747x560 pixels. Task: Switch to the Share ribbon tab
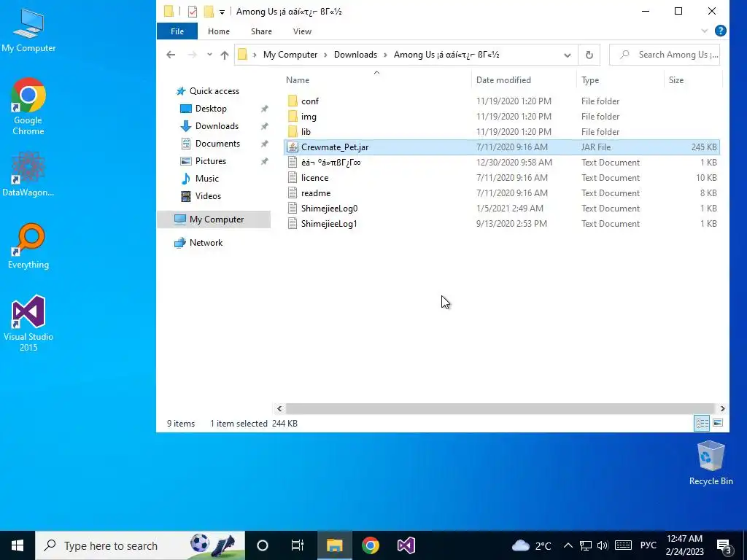pyautogui.click(x=261, y=31)
